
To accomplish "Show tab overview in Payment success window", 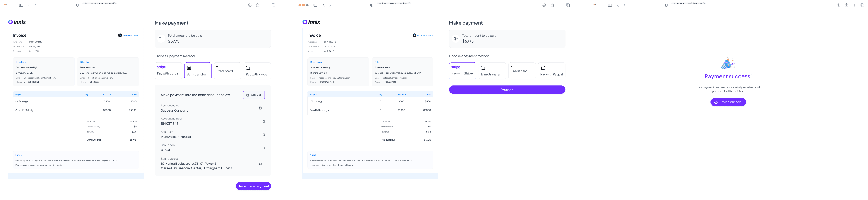I will (862, 5).
